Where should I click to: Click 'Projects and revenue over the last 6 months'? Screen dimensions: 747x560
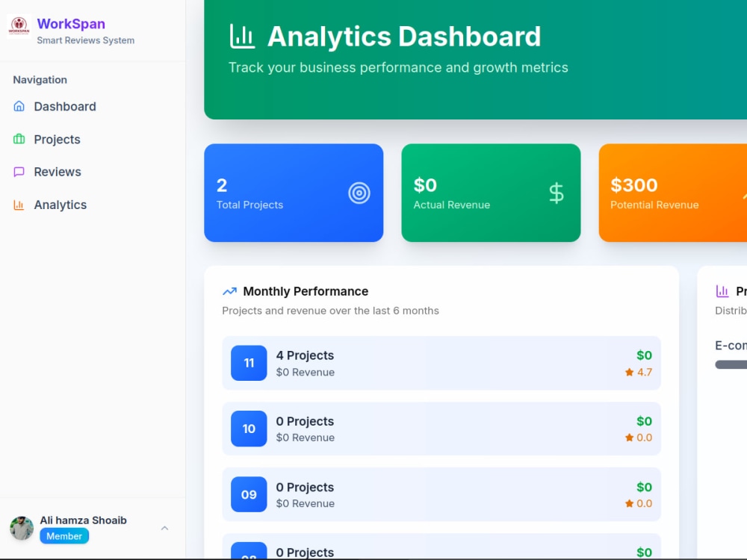[331, 311]
